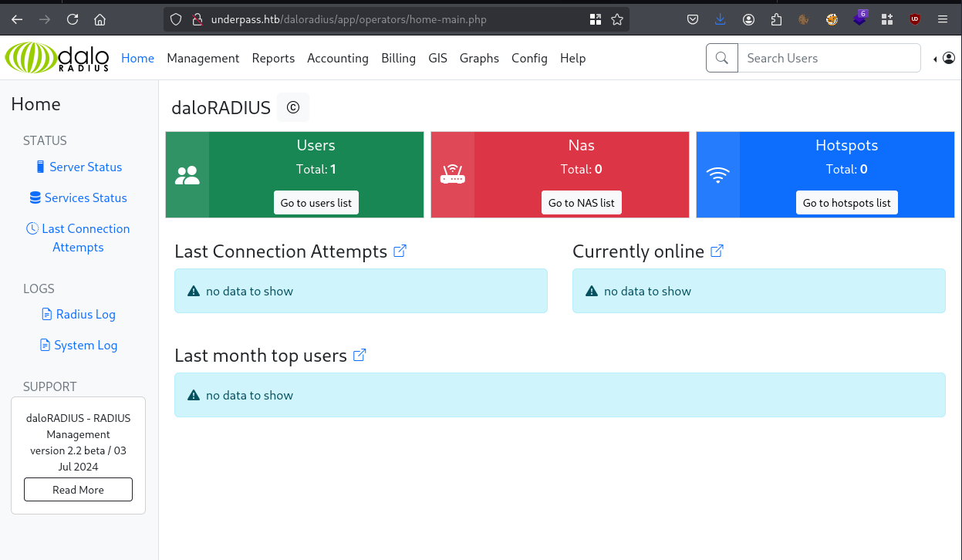The image size is (962, 560).
Task: Reload the page in browser
Action: tap(73, 19)
